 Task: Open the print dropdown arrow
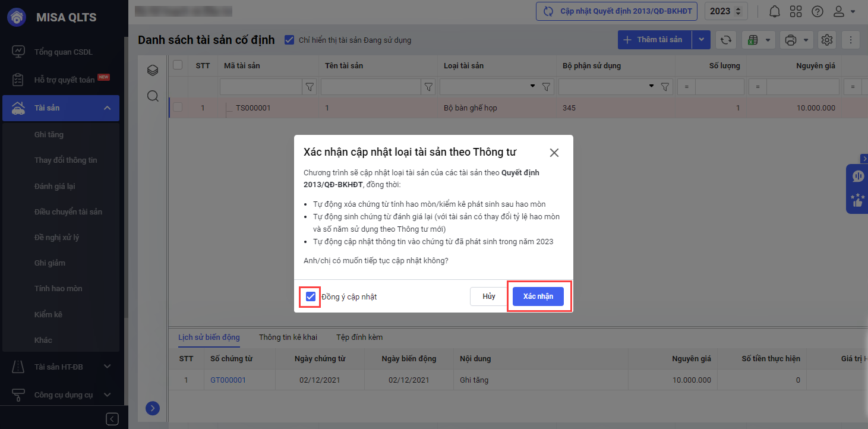[x=806, y=40]
